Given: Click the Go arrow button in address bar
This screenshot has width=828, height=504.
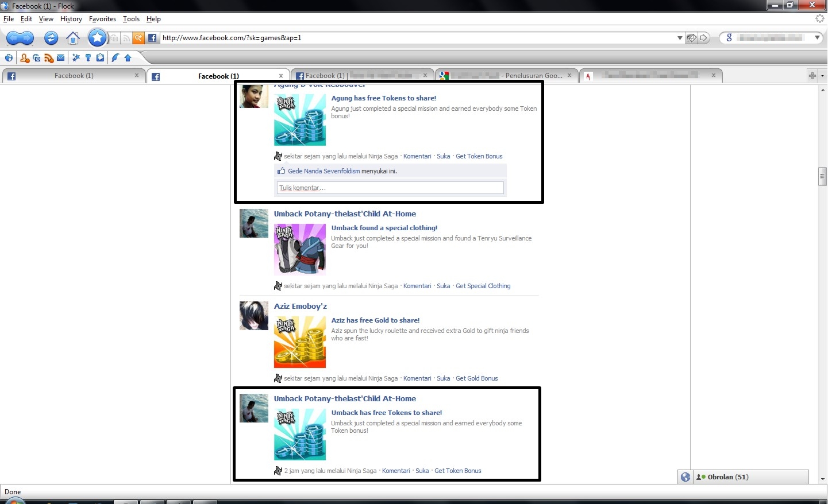Looking at the screenshot, I should pyautogui.click(x=704, y=38).
